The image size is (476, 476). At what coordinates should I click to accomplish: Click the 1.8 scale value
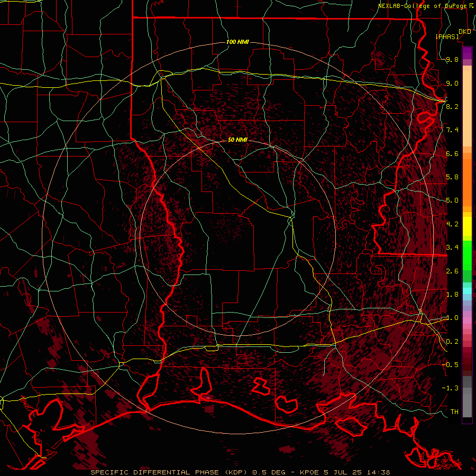[x=452, y=295]
